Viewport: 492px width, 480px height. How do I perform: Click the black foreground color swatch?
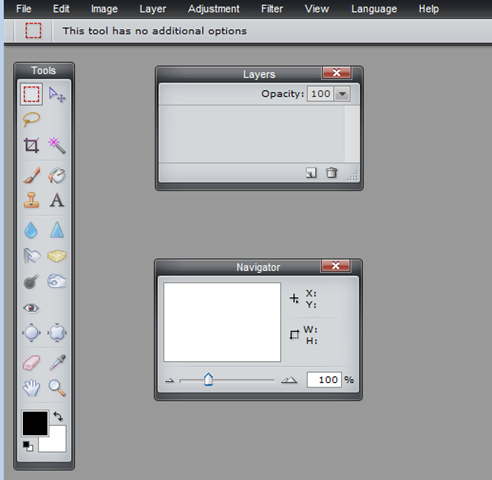(35, 423)
